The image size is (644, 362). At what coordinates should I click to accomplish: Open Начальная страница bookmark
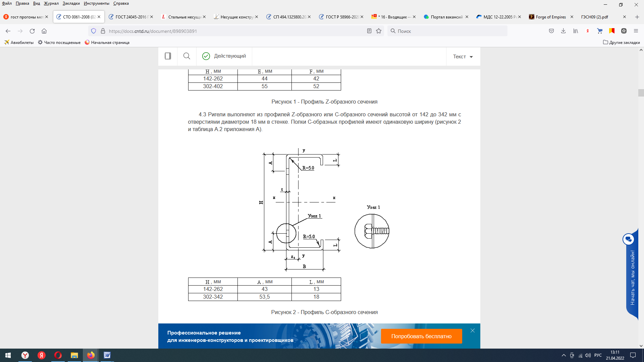[x=107, y=43]
